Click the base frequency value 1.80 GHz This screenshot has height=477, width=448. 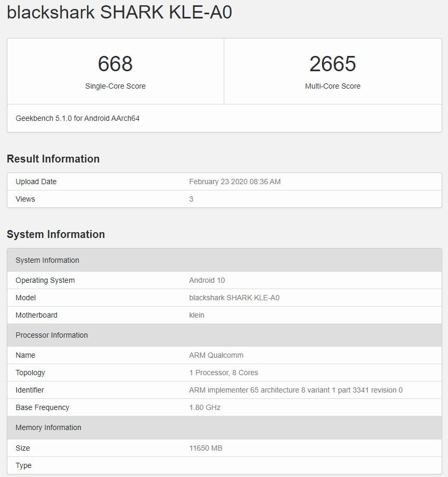pos(205,407)
